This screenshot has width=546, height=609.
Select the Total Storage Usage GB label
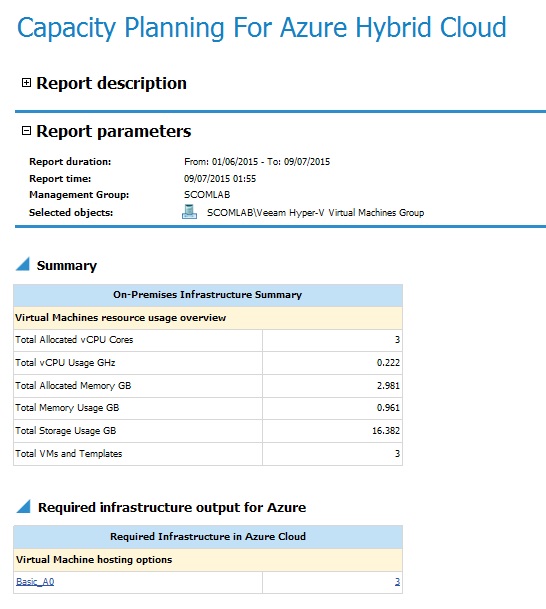click(x=66, y=431)
